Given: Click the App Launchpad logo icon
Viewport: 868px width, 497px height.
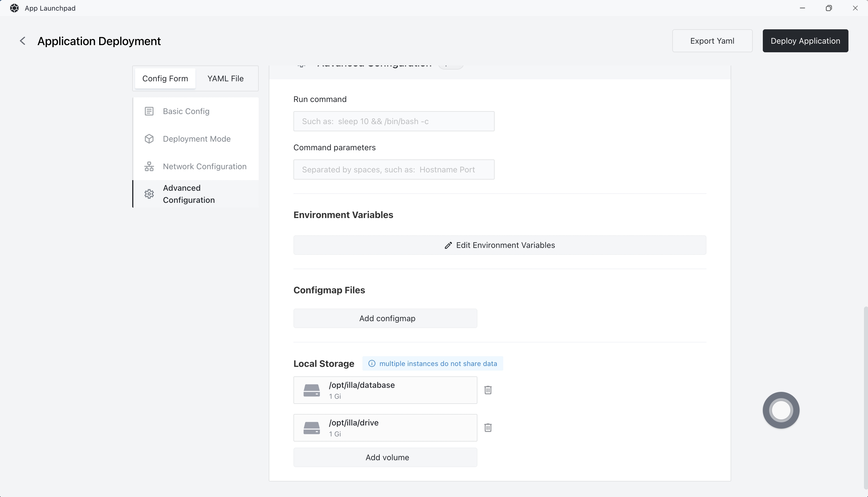Looking at the screenshot, I should [x=14, y=8].
